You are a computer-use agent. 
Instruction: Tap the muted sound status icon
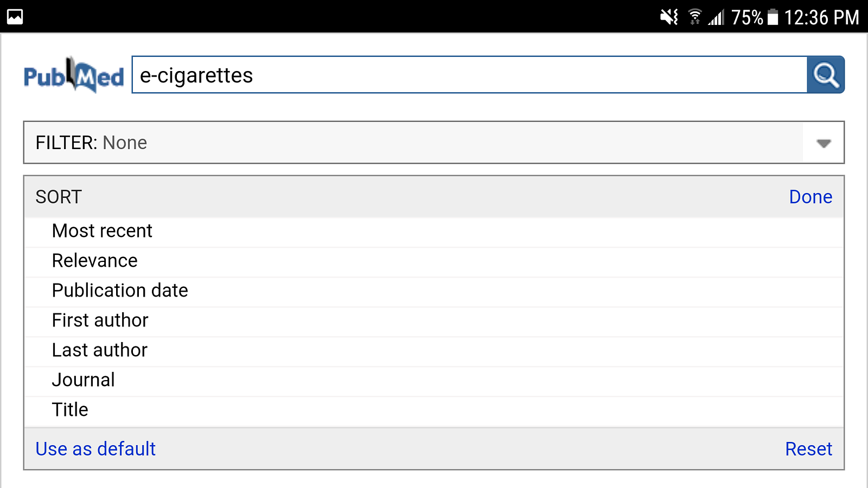669,17
